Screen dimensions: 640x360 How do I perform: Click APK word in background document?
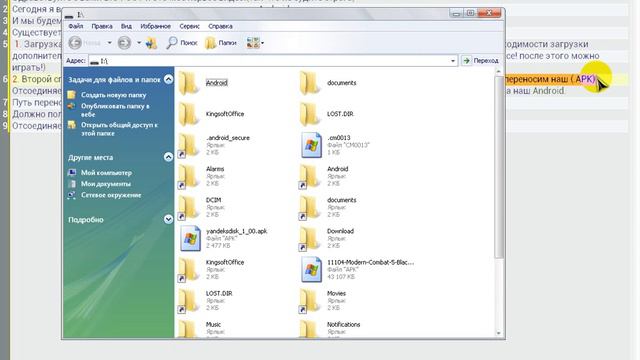coord(584,79)
